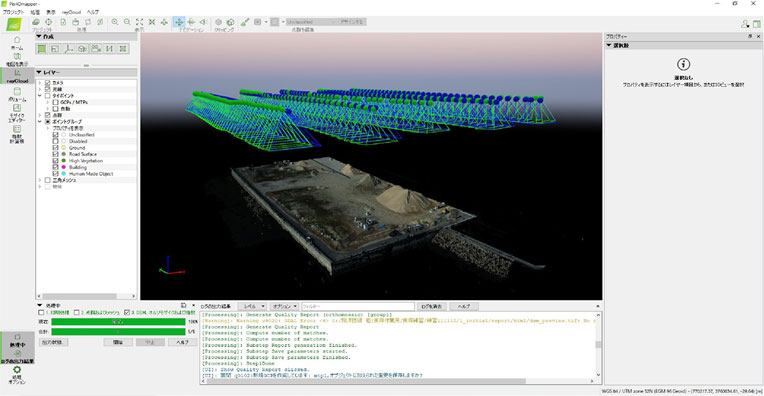The height and width of the screenshot is (396, 764).
Task: Click the アサインする assign button
Action: 351,22
